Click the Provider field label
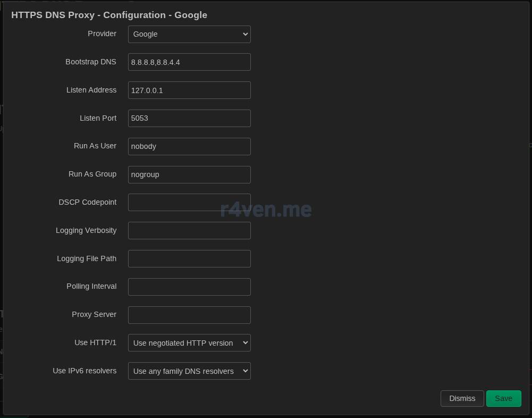The height and width of the screenshot is (418, 532). pos(102,34)
